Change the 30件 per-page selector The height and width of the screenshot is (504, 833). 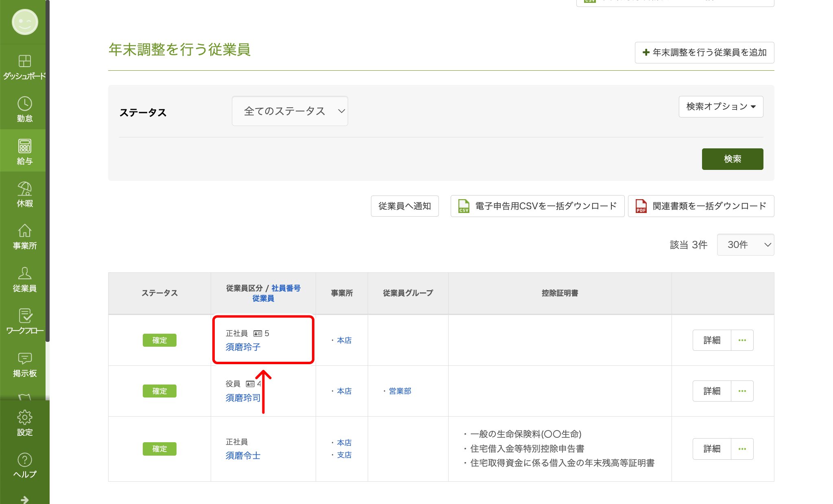pos(745,245)
